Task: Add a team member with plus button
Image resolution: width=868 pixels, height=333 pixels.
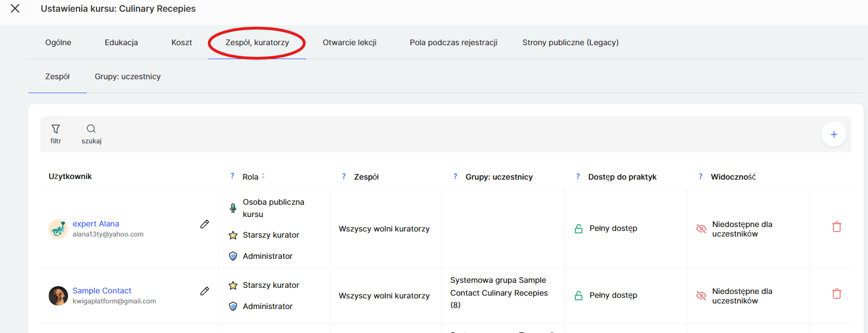Action: [833, 134]
